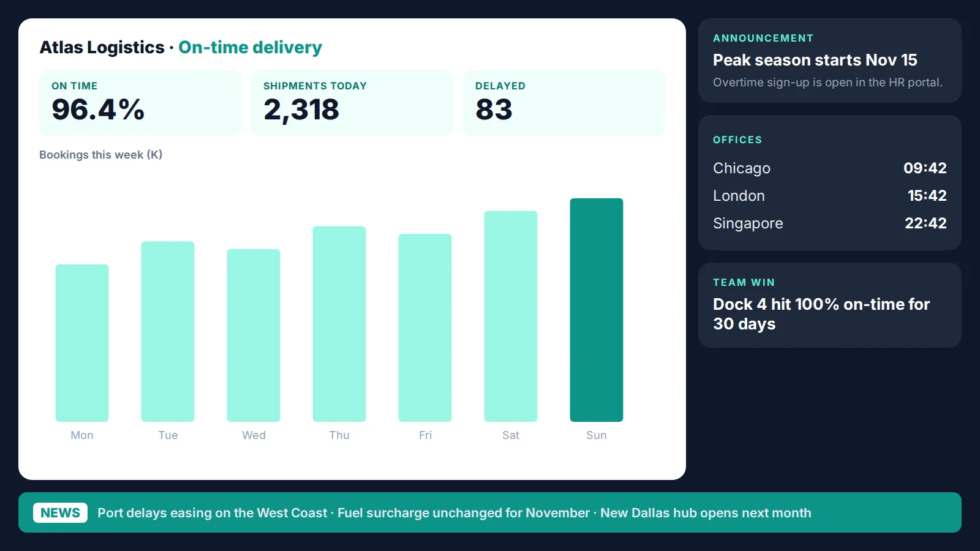Image resolution: width=980 pixels, height=551 pixels.
Task: Click 'Bookings this week (K)' label
Action: click(101, 154)
